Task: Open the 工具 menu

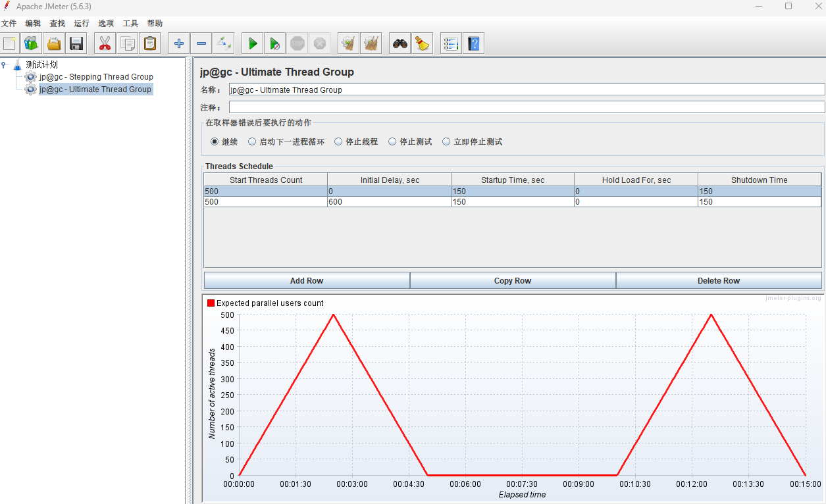Action: [130, 23]
